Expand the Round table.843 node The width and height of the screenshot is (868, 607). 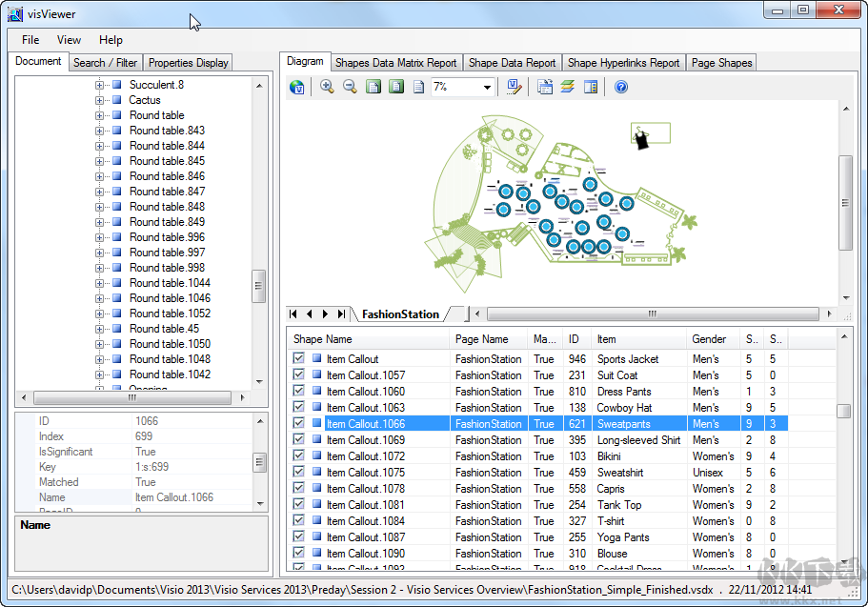pyautogui.click(x=99, y=130)
